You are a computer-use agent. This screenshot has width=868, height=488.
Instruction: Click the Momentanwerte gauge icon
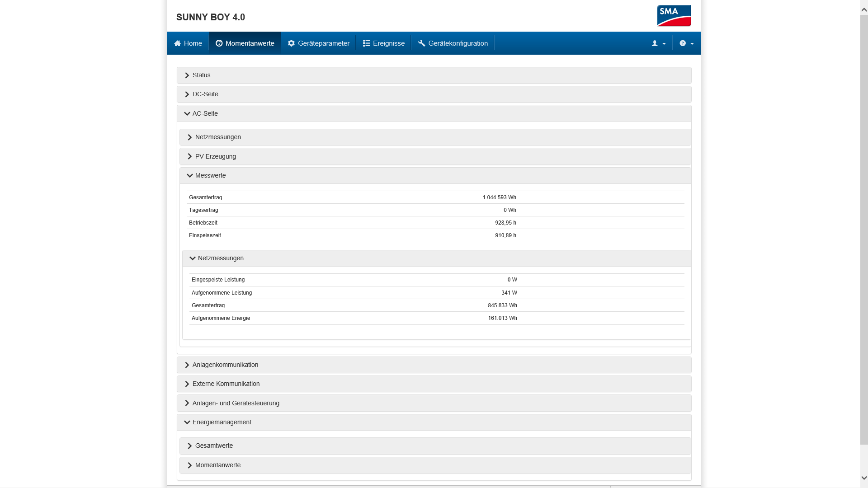click(219, 43)
